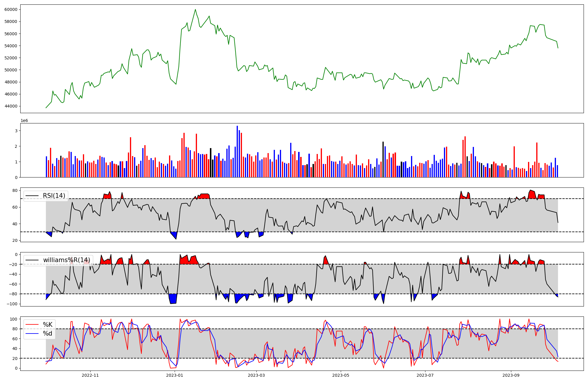Click the %d legend entry
The image size is (588, 382).
48,334
